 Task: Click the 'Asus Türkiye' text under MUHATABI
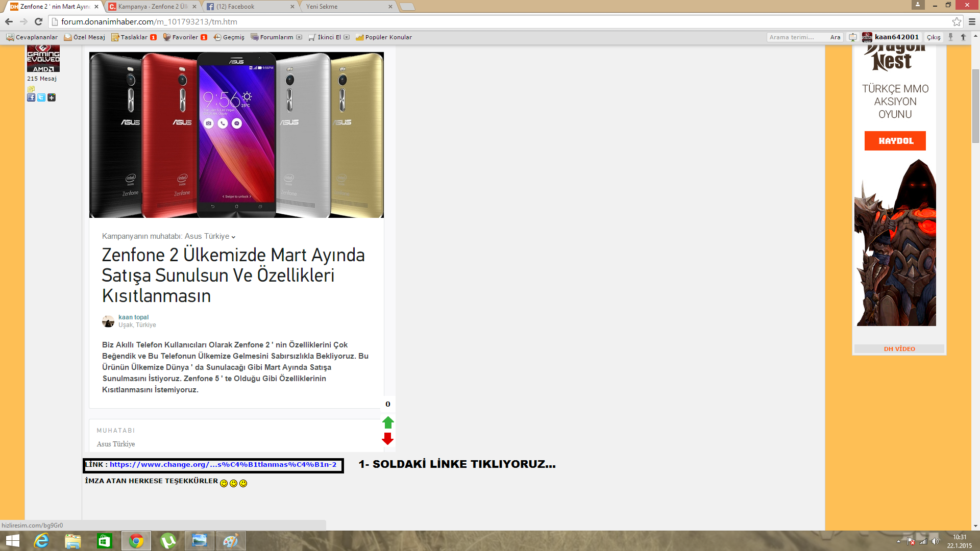pos(116,444)
